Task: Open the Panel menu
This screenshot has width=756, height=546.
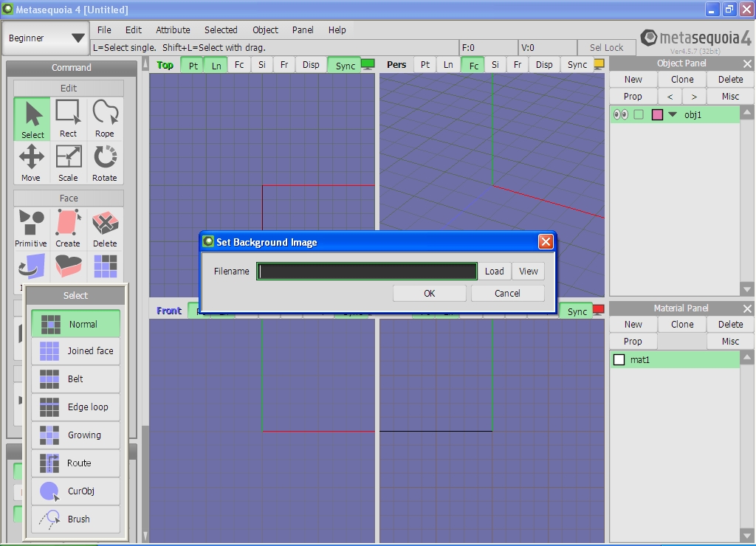Action: 303,30
